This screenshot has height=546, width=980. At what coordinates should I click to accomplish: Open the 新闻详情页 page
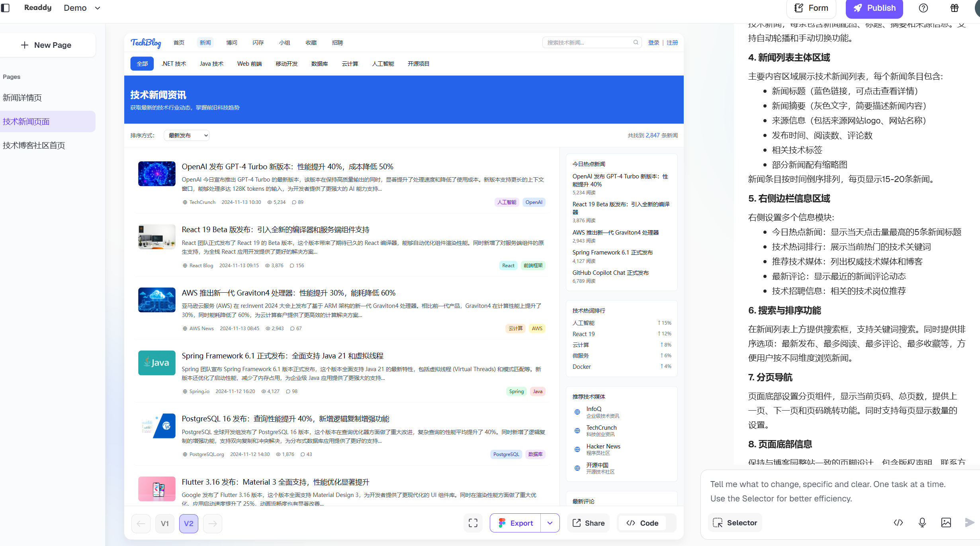pyautogui.click(x=22, y=98)
